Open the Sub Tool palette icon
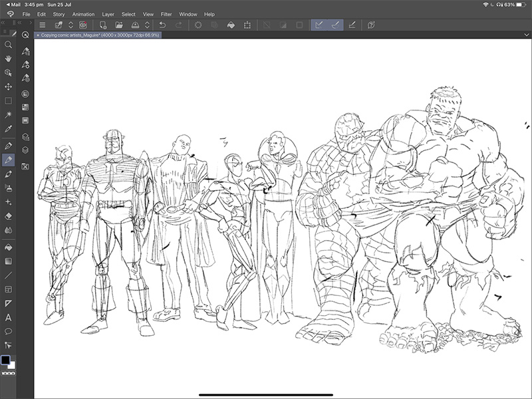532x399 pixels. point(25,51)
